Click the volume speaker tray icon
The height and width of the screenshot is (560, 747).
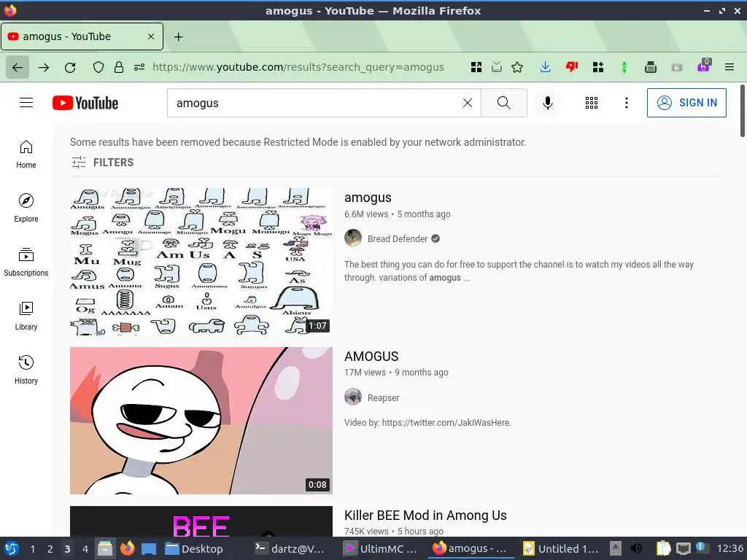coord(636,548)
